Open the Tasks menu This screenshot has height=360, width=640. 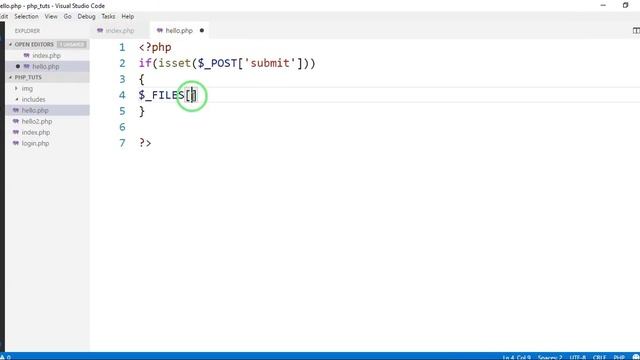(x=108, y=16)
